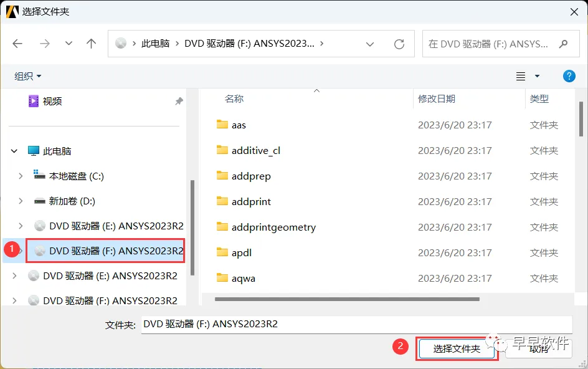Select 本地磁盘 (C:) drive

click(x=76, y=176)
